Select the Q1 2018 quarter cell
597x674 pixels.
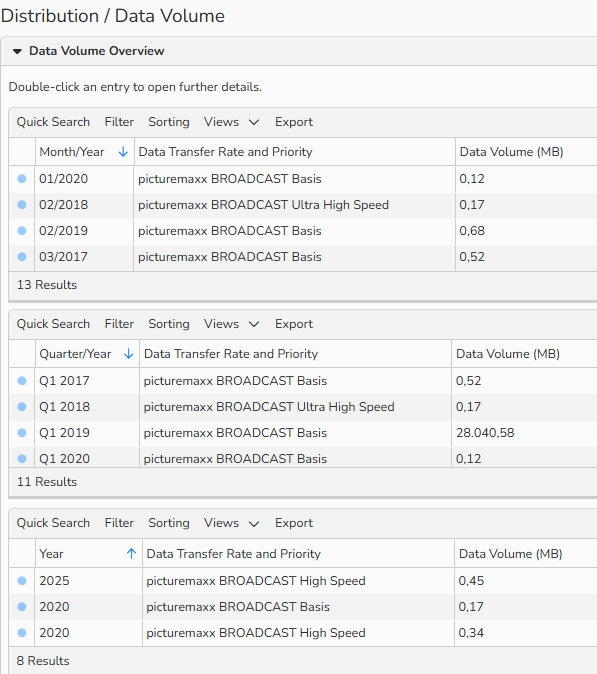click(64, 407)
